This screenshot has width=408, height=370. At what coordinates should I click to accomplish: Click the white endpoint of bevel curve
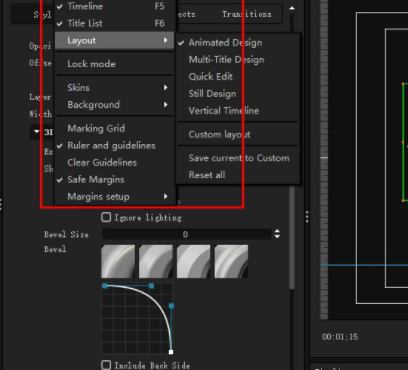tap(171, 352)
